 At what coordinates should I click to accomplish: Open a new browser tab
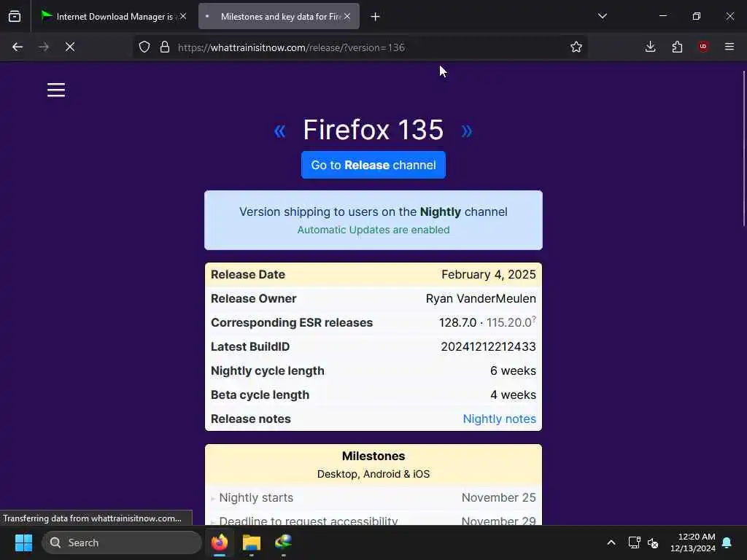376,17
